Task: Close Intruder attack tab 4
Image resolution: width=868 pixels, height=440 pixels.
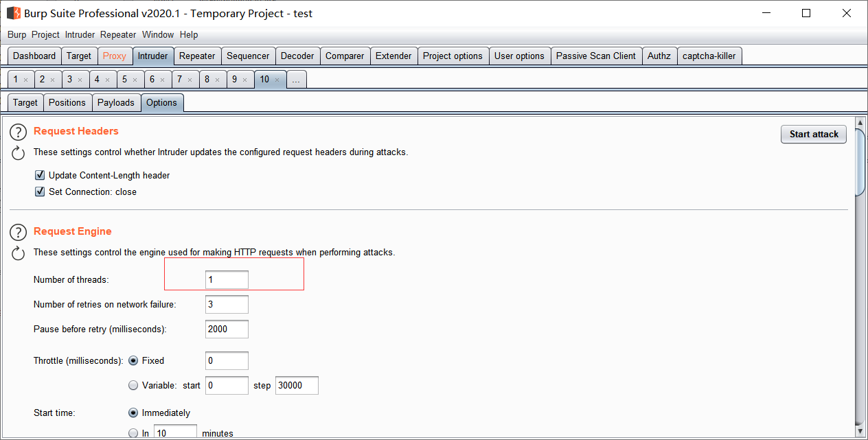Action: (x=107, y=80)
